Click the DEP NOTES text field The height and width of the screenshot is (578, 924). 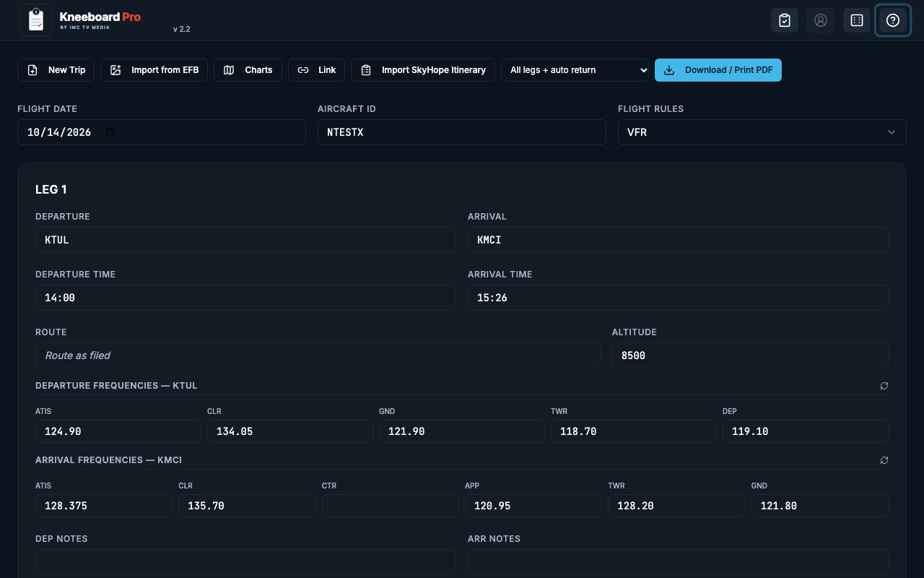[x=245, y=562]
